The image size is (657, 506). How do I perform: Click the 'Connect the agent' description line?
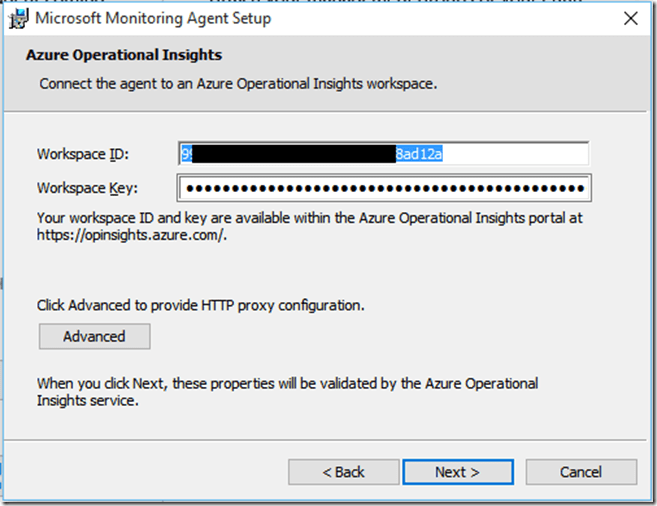(238, 84)
